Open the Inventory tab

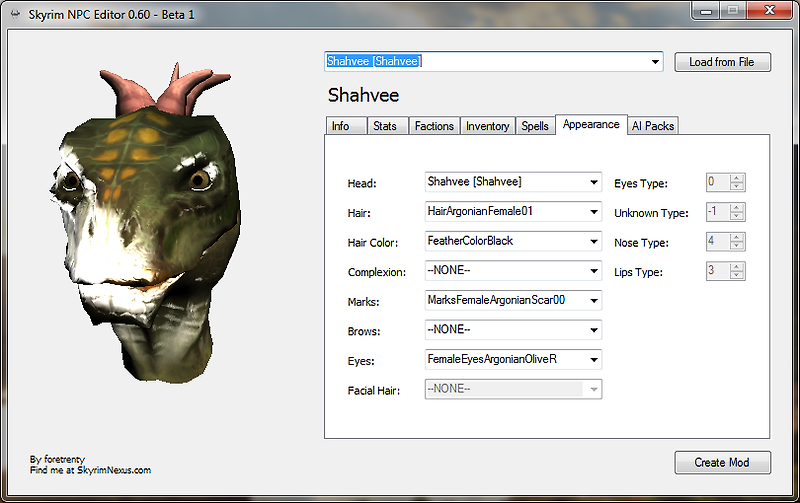pos(488,126)
